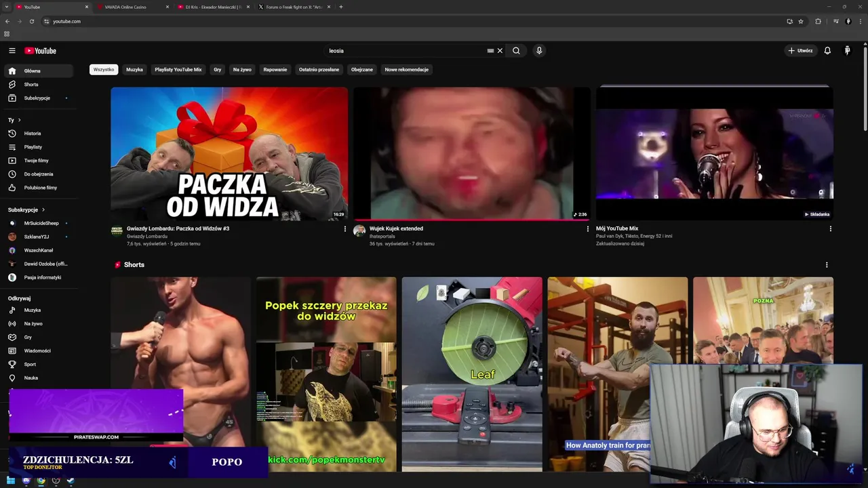Open Pasja informatyki channel
Screen dimensions: 868x488
pos(39,278)
